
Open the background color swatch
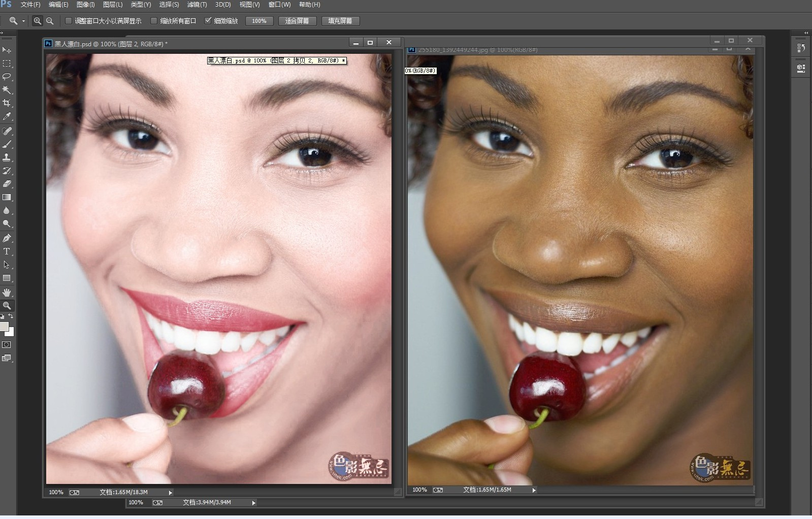click(x=11, y=333)
